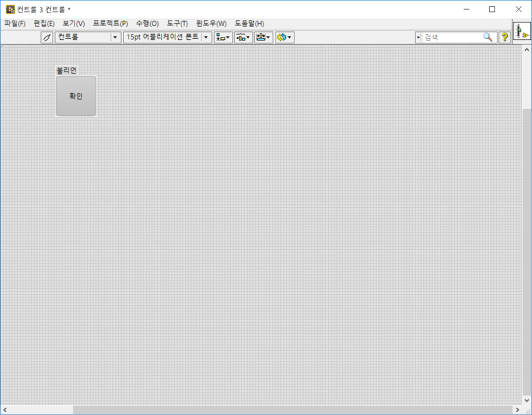Close the 컨트롤 3 window
The height and width of the screenshot is (415, 532).
(518, 10)
